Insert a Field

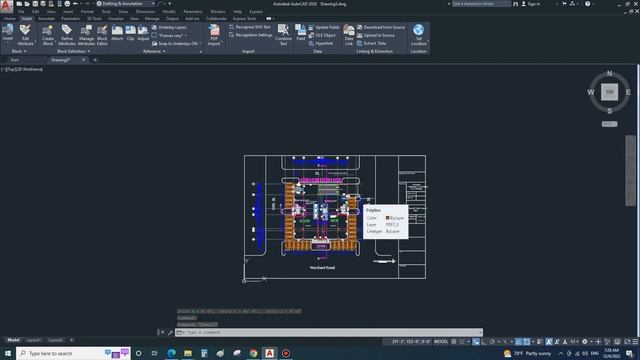[x=300, y=33]
